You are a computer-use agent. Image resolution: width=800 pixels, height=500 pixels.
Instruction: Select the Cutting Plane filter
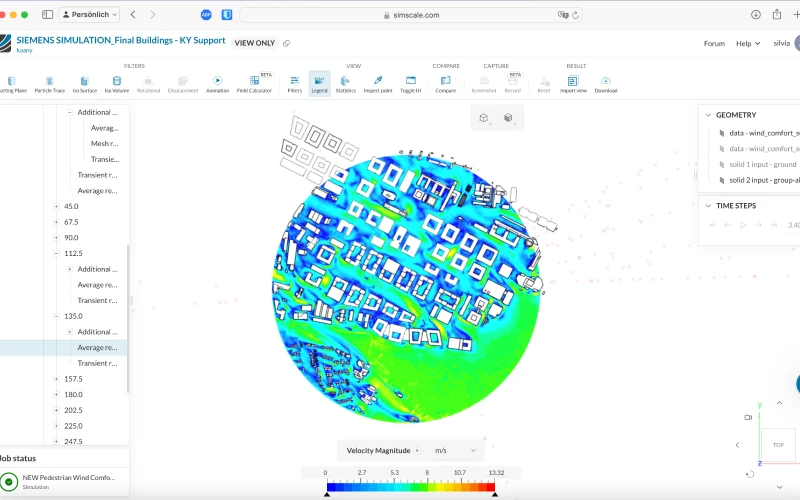click(12, 84)
